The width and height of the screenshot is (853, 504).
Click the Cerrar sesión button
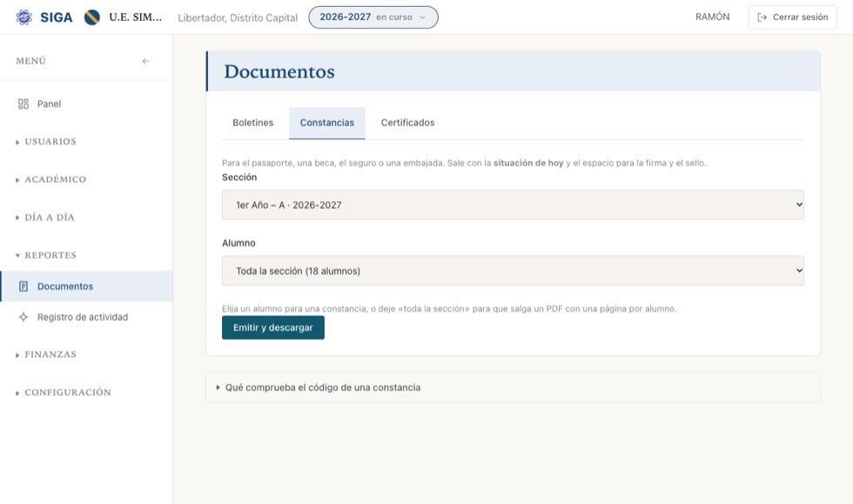pyautogui.click(x=792, y=17)
